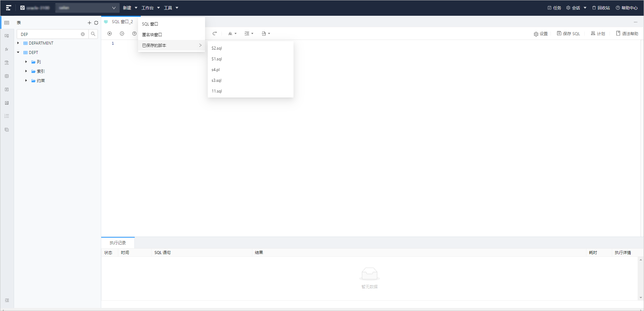Click the 保存 SQL button
644x311 pixels.
point(568,34)
